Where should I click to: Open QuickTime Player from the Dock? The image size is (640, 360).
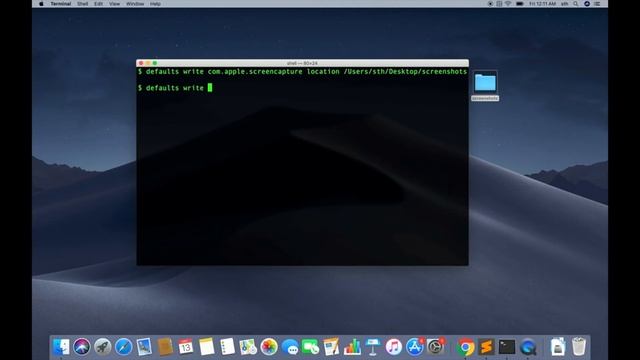click(x=528, y=347)
